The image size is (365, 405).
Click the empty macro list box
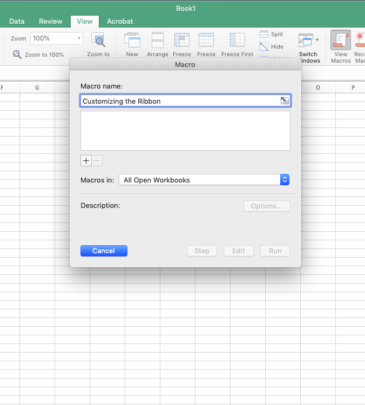pyautogui.click(x=185, y=131)
